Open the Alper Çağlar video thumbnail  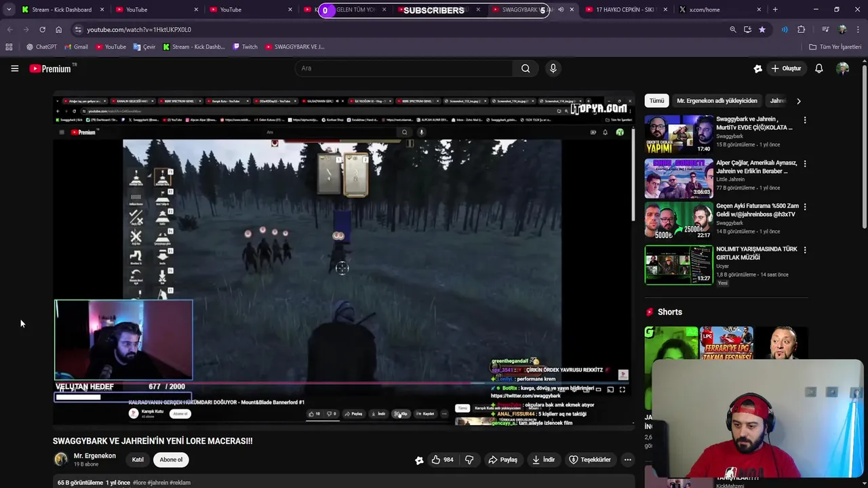679,178
